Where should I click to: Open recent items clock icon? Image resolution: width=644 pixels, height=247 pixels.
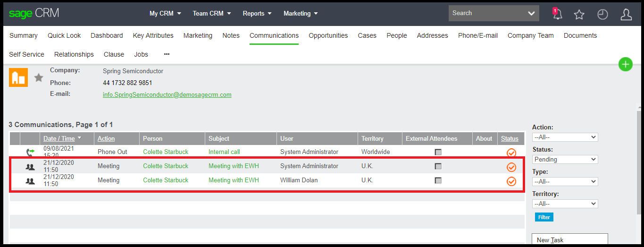pos(602,15)
